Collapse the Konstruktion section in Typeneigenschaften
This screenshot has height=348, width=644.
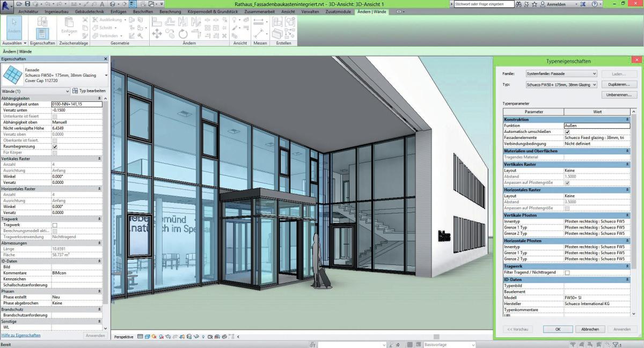point(627,120)
